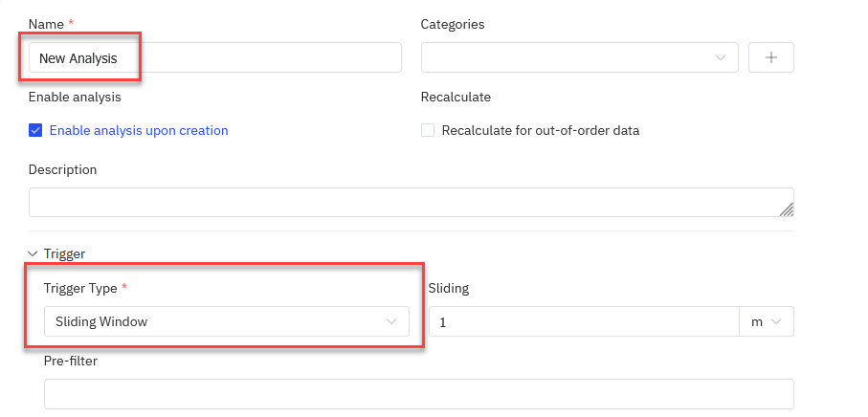This screenshot has width=868, height=417.
Task: Check the Recalculate for out-of-order data box
Action: point(428,130)
